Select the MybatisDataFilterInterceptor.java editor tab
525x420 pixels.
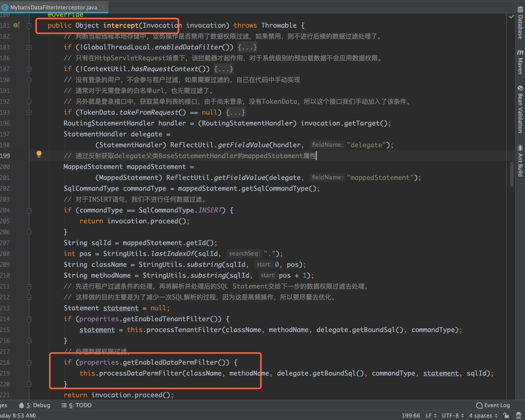[x=54, y=7]
